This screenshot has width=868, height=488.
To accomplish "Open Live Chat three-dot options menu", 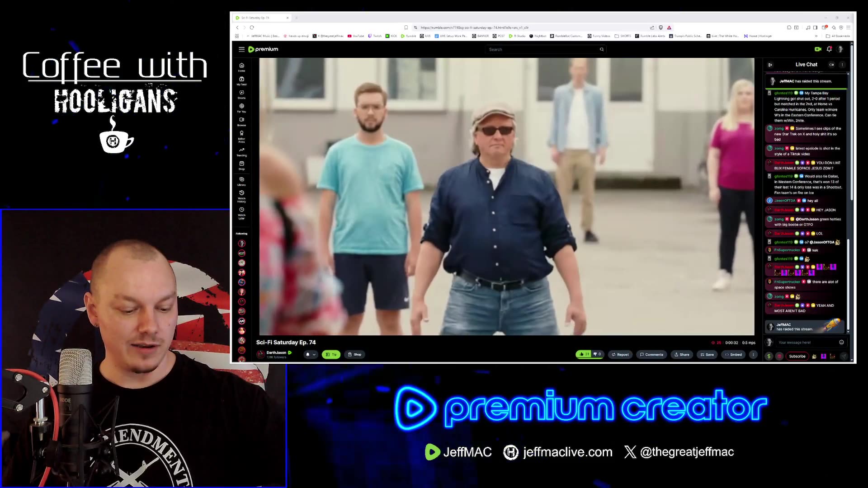I will tap(842, 65).
